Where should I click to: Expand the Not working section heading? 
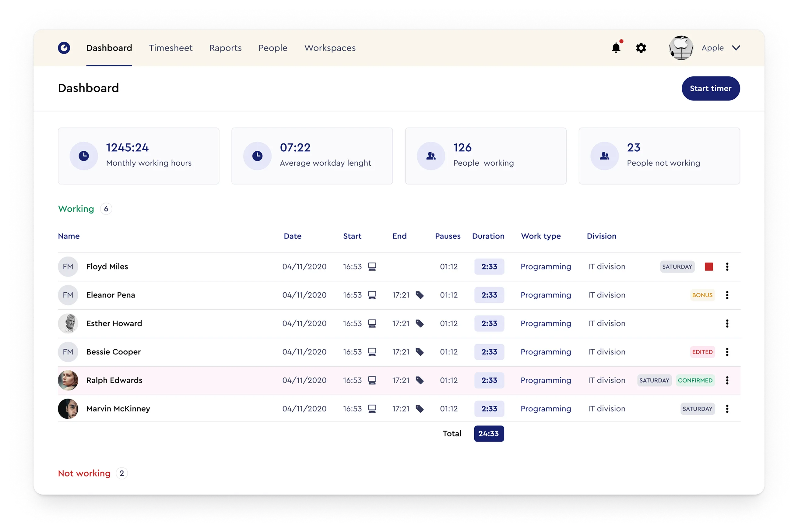coord(84,473)
